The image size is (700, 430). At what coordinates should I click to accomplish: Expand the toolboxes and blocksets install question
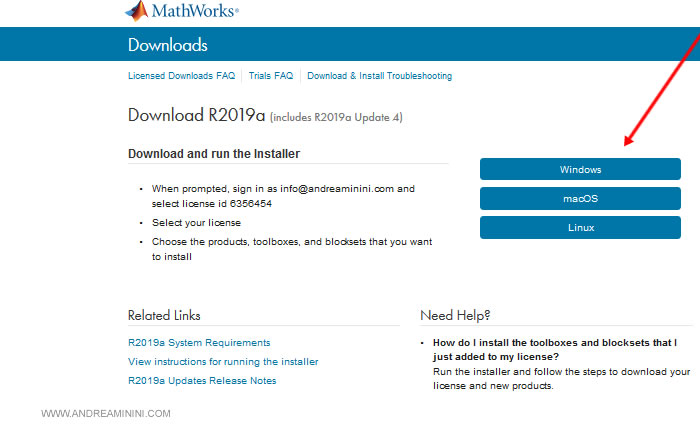554,349
